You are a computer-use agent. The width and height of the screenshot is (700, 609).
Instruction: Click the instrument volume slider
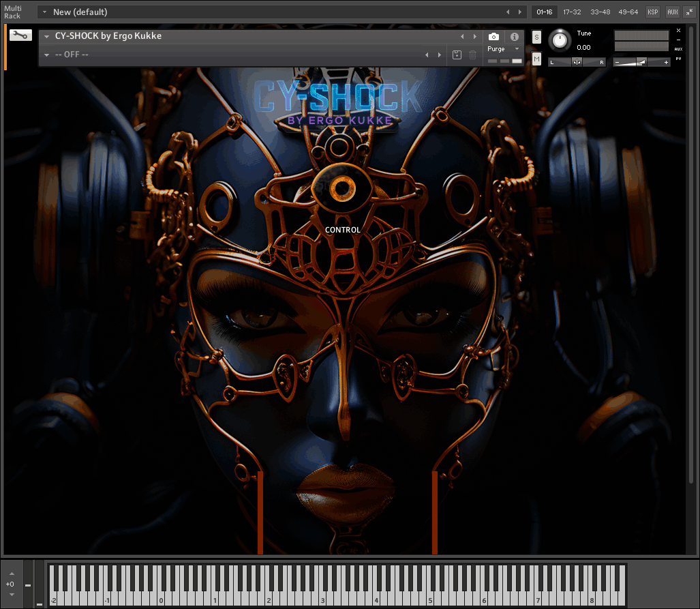[641, 63]
